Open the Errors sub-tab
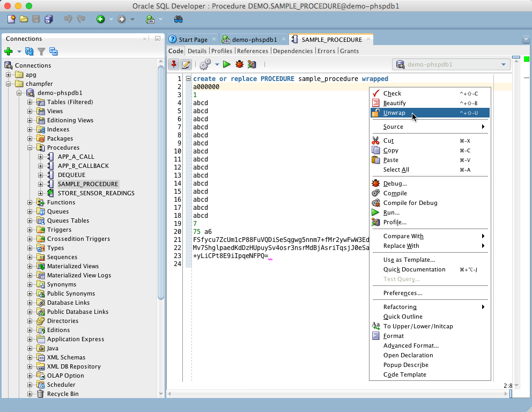532x412 pixels. (327, 51)
